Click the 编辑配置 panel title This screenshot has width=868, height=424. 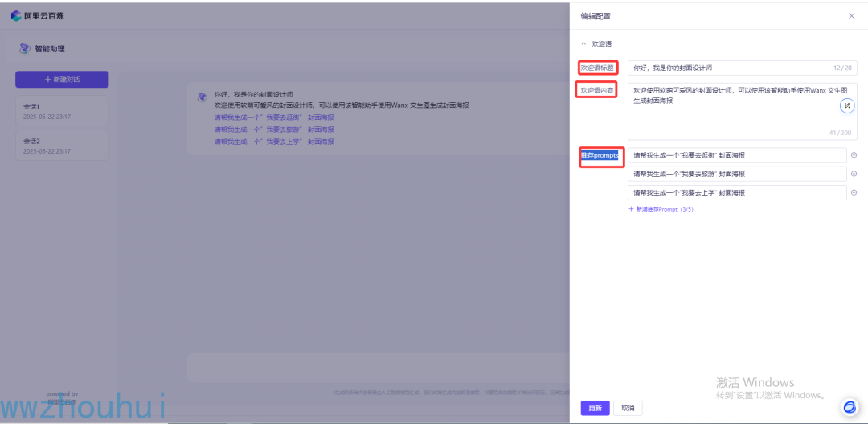coord(596,17)
